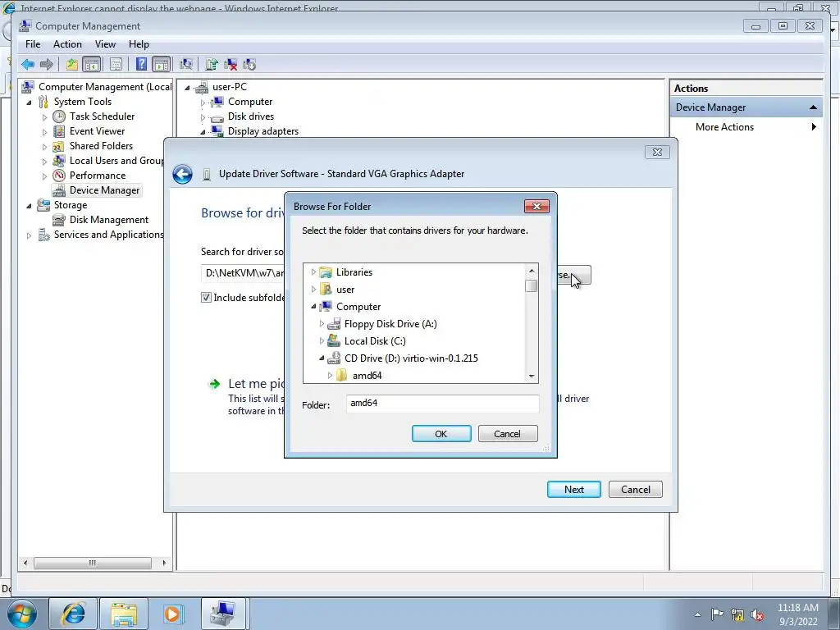Screen dimensions: 840x630
Task: Collapse Computer in Browse For Folder tree
Action: [x=313, y=307]
